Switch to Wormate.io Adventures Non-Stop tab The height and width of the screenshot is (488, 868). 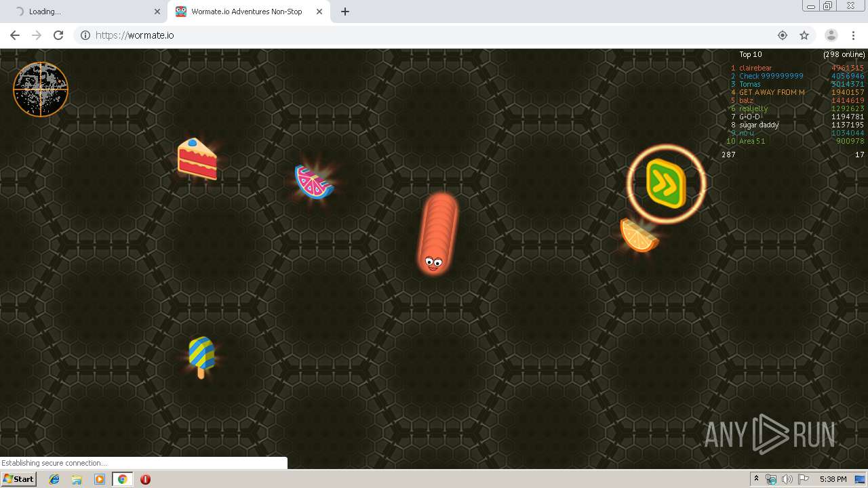coord(249,12)
